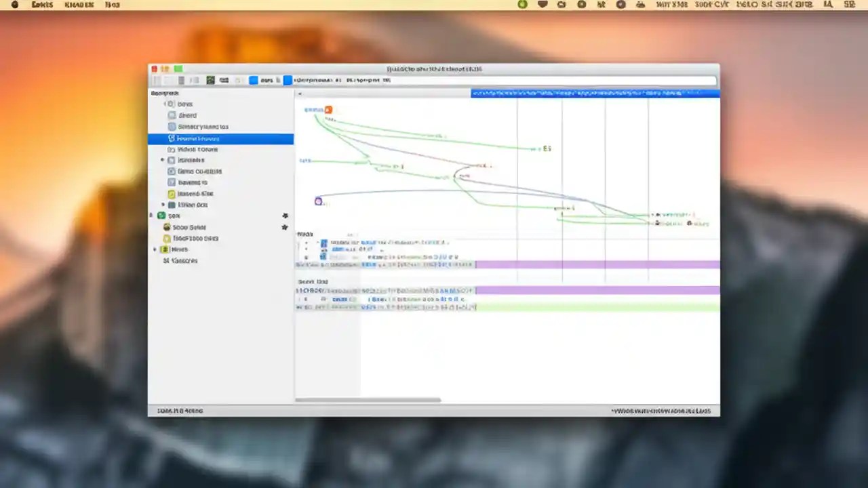Toggle the sidebar collapse arrow above the graph
Screen dimensions: 868x488
tap(299, 94)
